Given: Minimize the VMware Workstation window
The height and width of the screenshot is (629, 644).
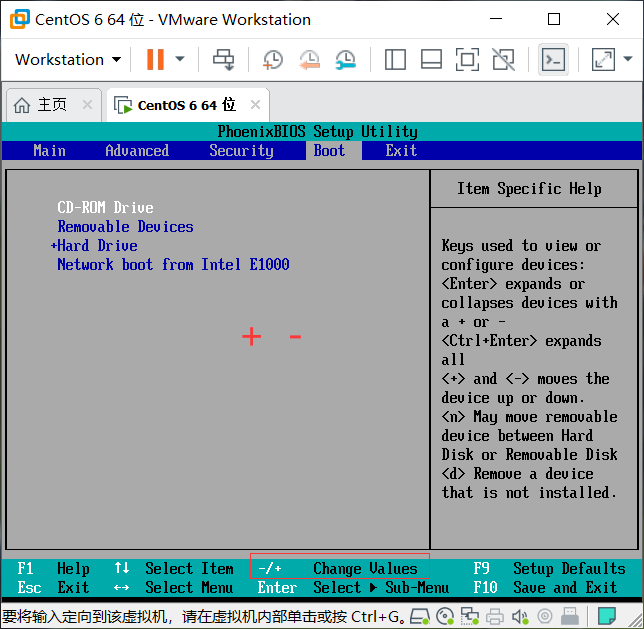Looking at the screenshot, I should tap(496, 19).
